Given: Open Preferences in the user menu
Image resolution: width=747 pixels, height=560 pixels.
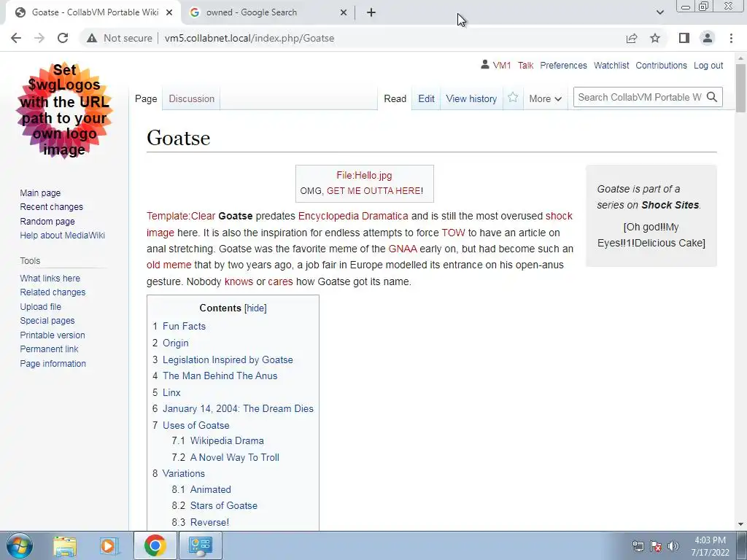Looking at the screenshot, I should point(564,65).
